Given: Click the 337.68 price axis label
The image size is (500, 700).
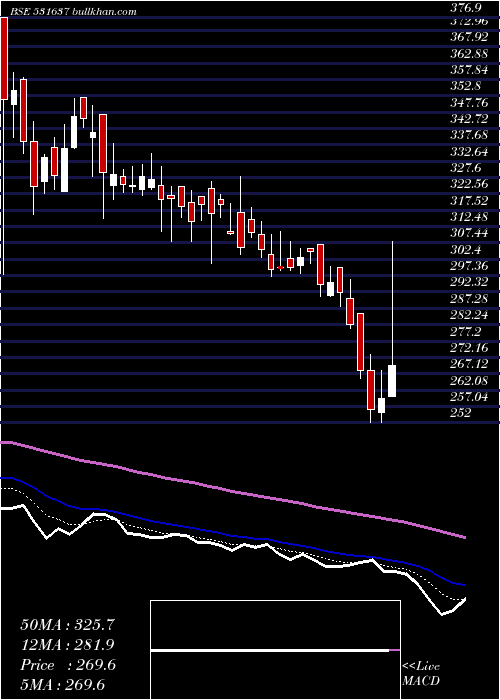Looking at the screenshot, I should [x=470, y=135].
